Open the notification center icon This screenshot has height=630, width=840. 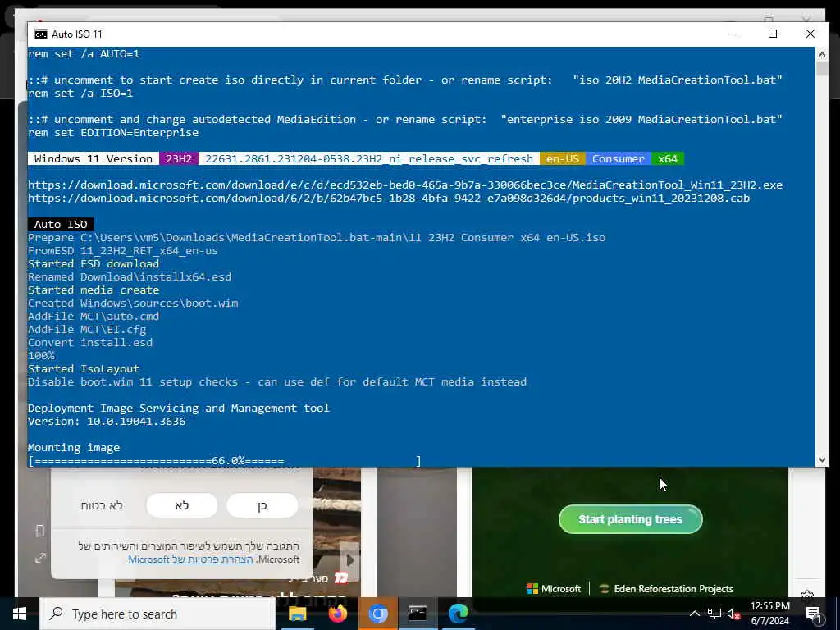coord(814,614)
